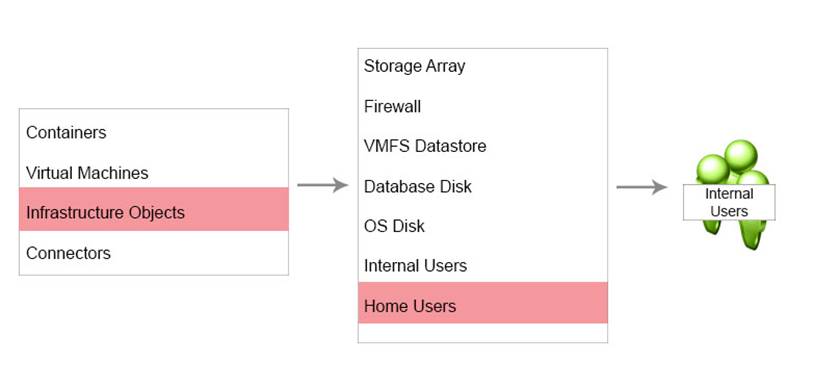840x388 pixels.
Task: Click the left green user figure's head
Action: click(x=712, y=169)
